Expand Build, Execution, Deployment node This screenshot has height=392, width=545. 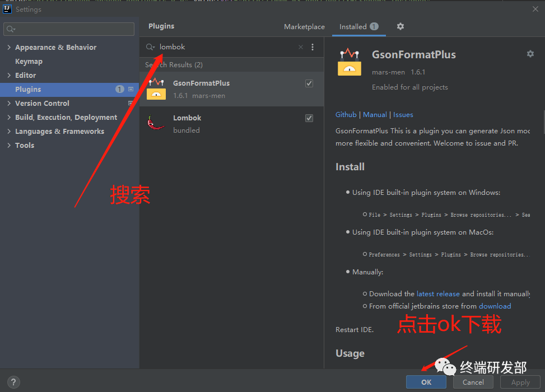click(9, 117)
